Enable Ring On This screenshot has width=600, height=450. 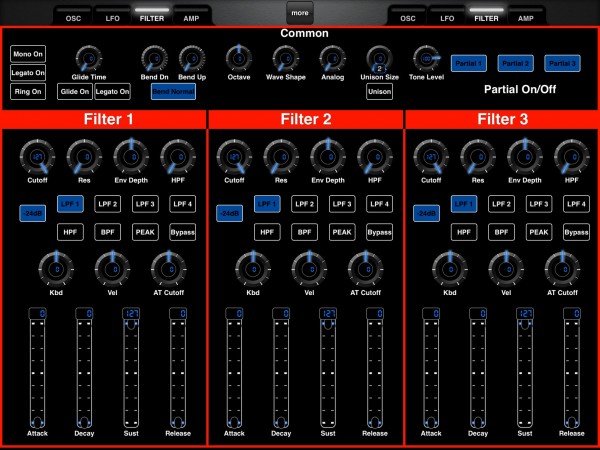click(28, 91)
